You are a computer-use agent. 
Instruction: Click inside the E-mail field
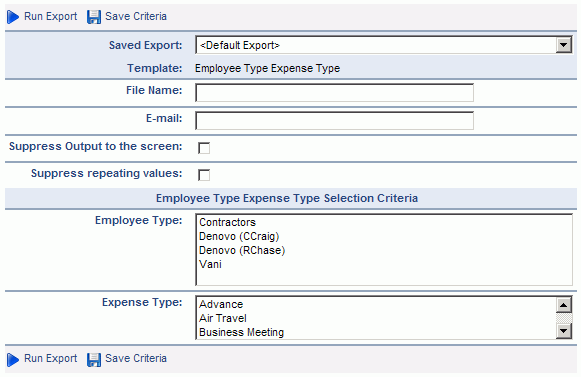click(x=334, y=120)
